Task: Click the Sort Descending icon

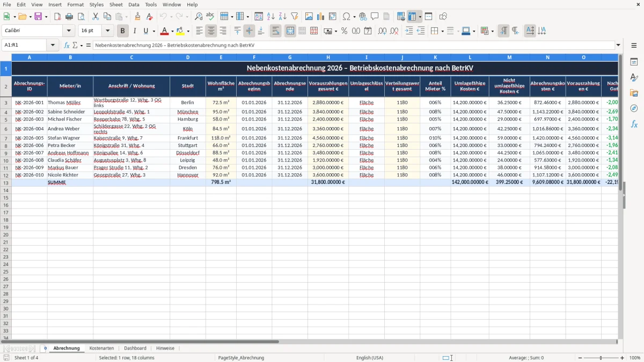Action: click(x=282, y=17)
